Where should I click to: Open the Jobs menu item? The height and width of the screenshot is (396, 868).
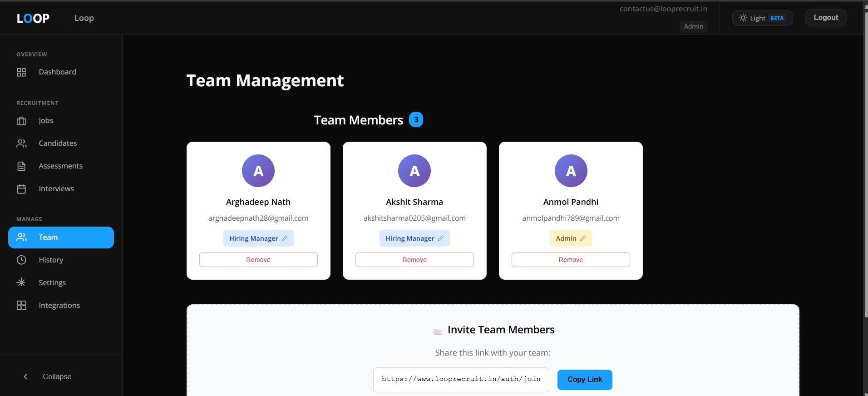pyautogui.click(x=61, y=121)
